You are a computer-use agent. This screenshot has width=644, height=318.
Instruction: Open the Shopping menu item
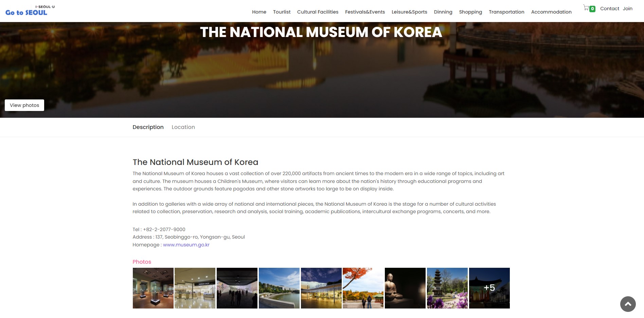[x=470, y=12]
